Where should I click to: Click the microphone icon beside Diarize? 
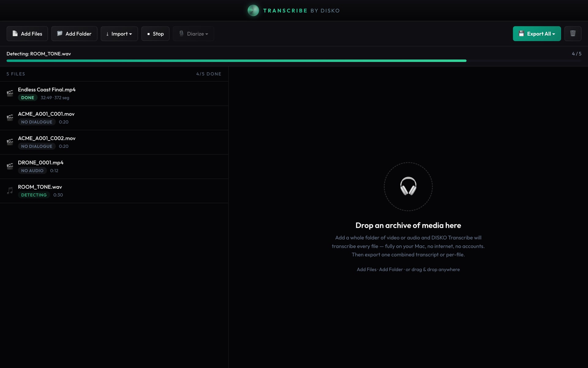181,33
